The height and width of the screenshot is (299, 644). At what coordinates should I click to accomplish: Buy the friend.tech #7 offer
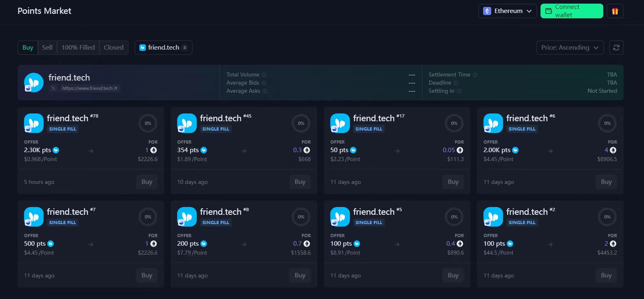tap(147, 275)
